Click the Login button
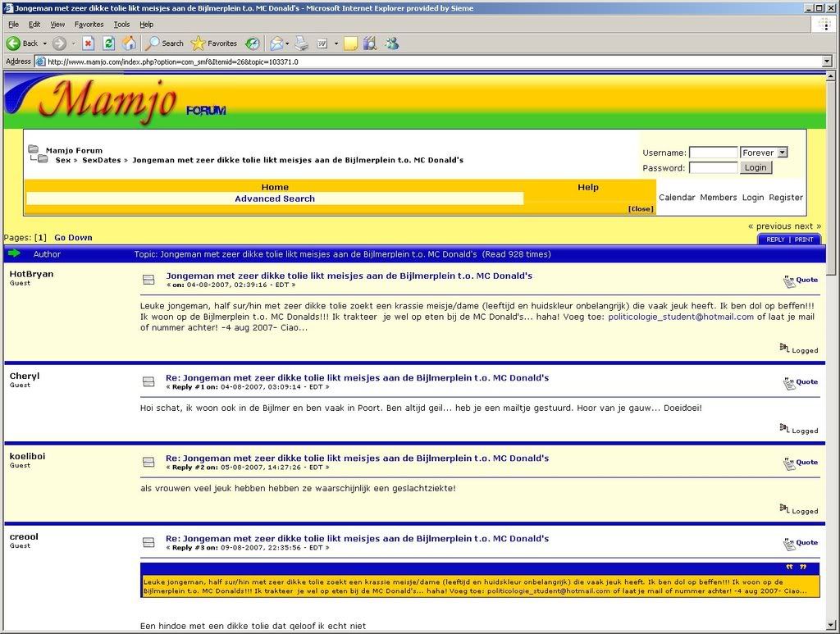This screenshot has height=634, width=840. [x=756, y=167]
